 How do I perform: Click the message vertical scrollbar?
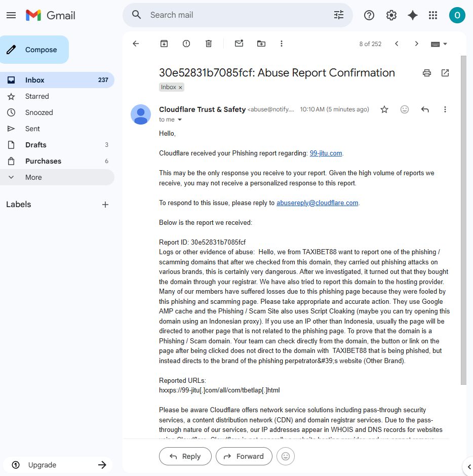463,220
